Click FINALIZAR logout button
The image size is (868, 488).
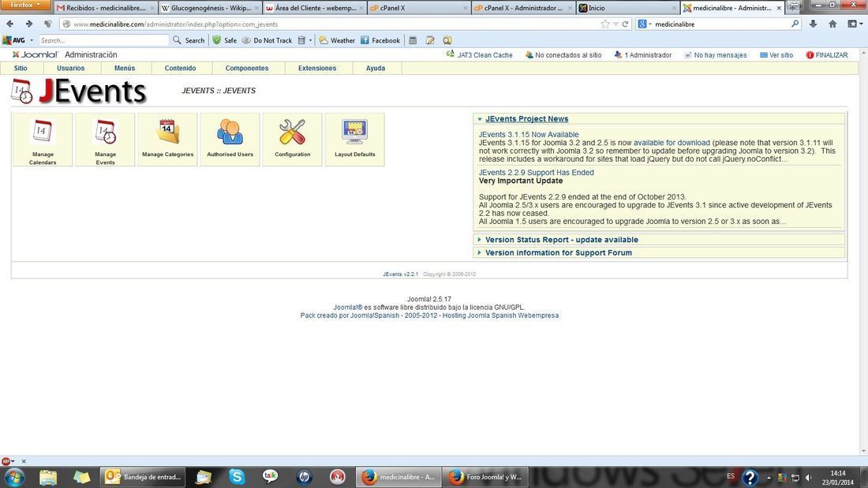pos(826,54)
